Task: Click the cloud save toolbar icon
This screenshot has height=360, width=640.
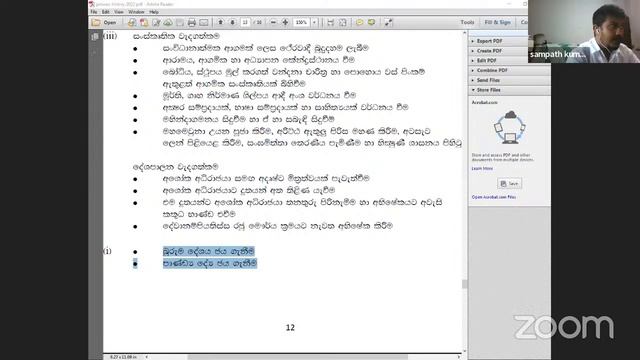Action: click(168, 22)
